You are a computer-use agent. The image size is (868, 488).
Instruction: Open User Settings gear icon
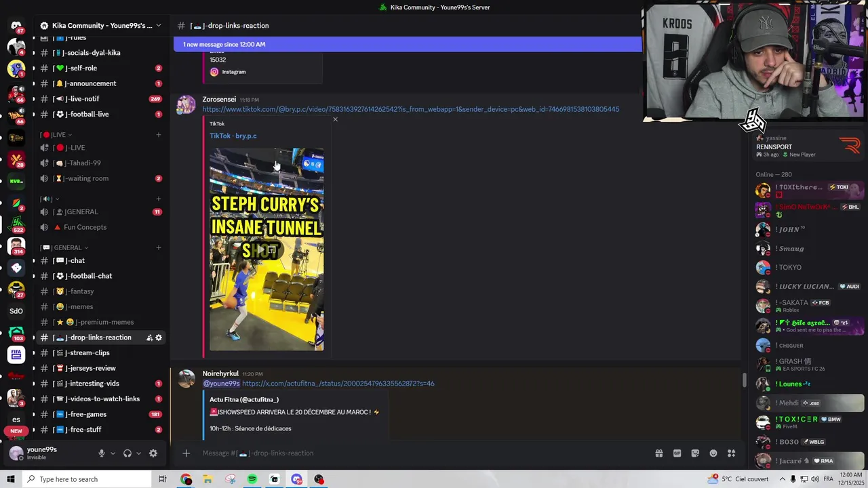tap(153, 453)
